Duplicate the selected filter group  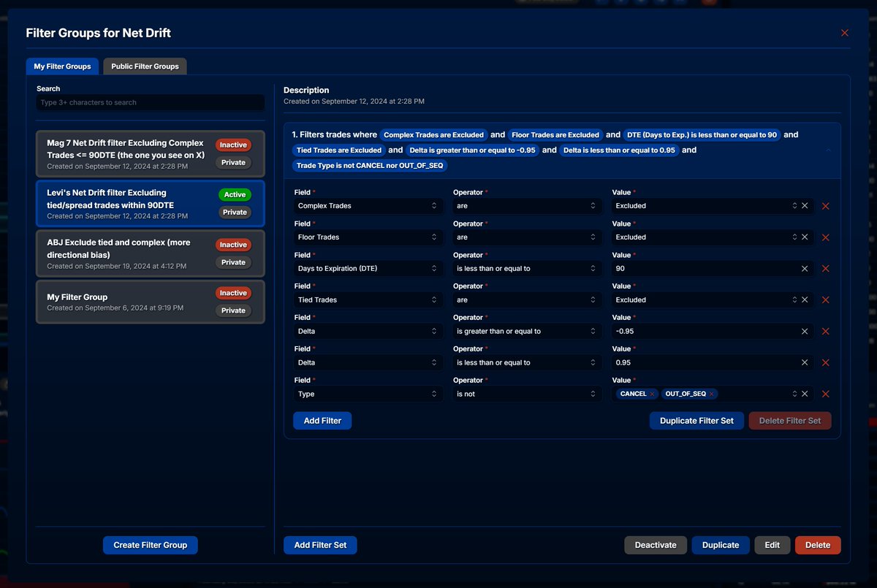coord(721,545)
